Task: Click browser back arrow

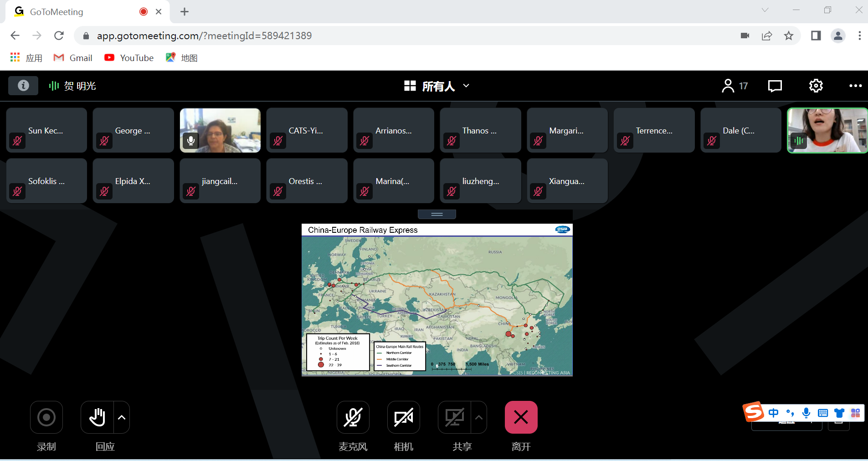Action: click(15, 36)
